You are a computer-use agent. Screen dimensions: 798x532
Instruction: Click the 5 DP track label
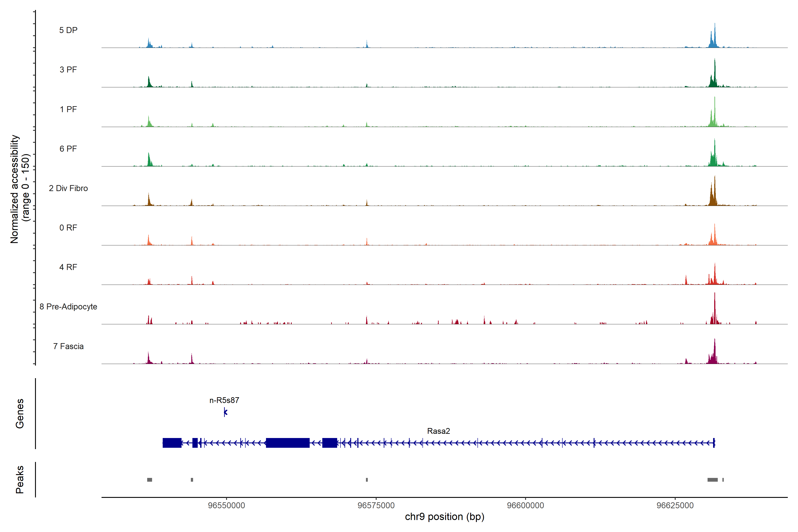(68, 30)
